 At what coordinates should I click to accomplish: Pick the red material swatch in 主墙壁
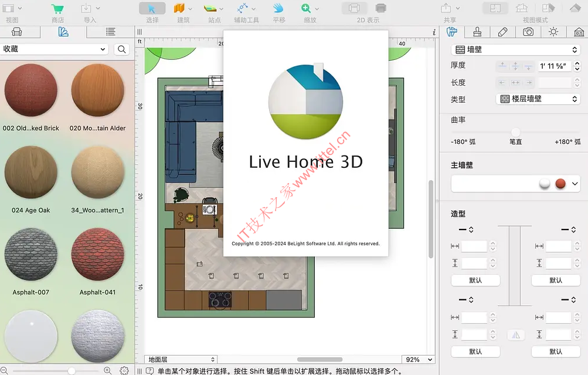point(560,184)
